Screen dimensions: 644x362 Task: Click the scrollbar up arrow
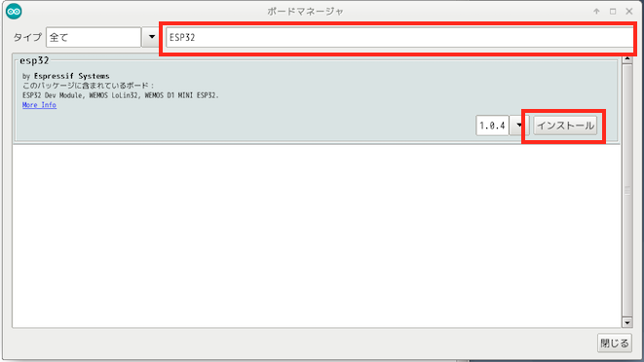(627, 58)
